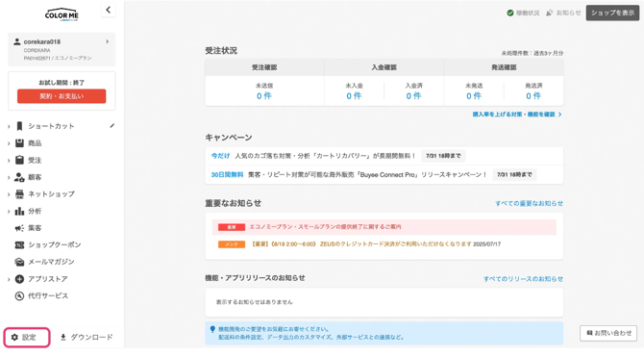The image size is (644, 357).
Task: Click the Color Me logo
Action: [x=62, y=14]
